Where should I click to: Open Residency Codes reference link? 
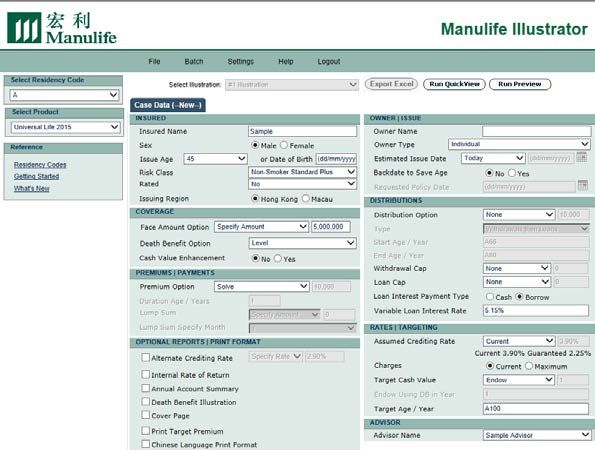point(40,165)
